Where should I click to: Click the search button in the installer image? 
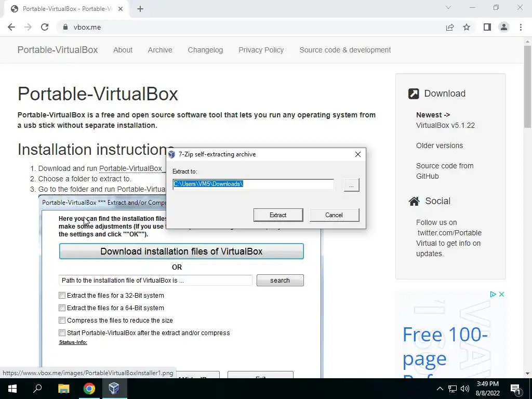click(x=280, y=281)
